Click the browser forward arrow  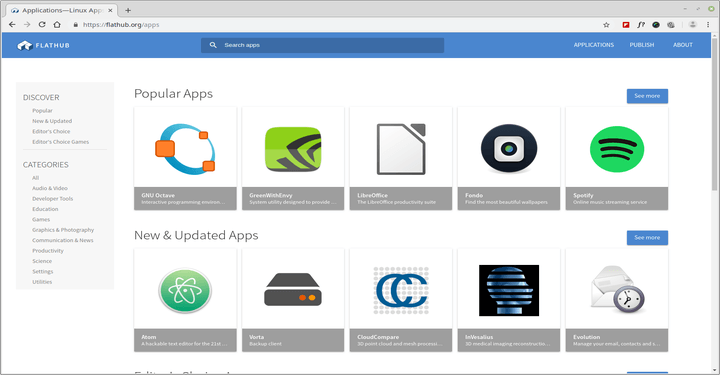click(x=27, y=24)
